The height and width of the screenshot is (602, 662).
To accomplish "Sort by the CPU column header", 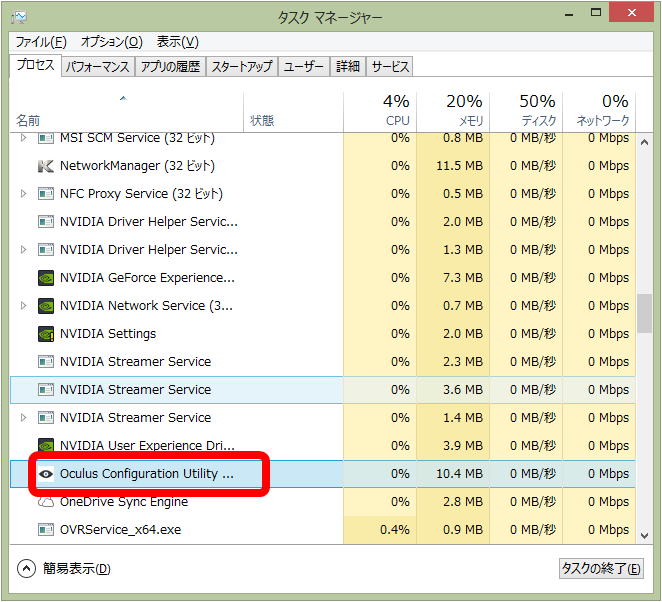I will [x=380, y=112].
